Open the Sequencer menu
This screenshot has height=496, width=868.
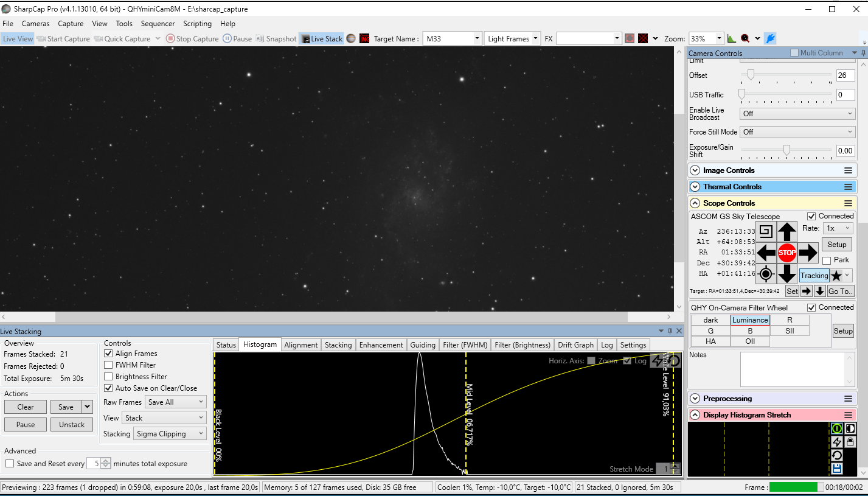click(158, 24)
